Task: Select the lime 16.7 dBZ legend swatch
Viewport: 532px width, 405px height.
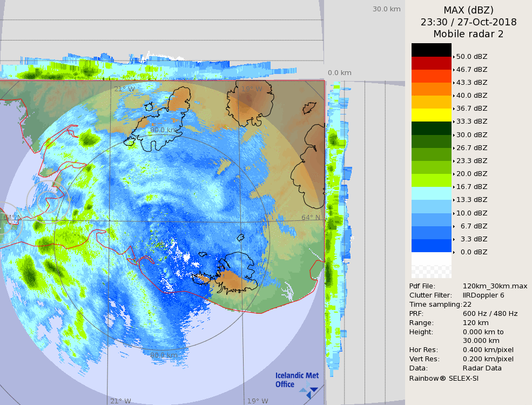Action: coord(431,180)
